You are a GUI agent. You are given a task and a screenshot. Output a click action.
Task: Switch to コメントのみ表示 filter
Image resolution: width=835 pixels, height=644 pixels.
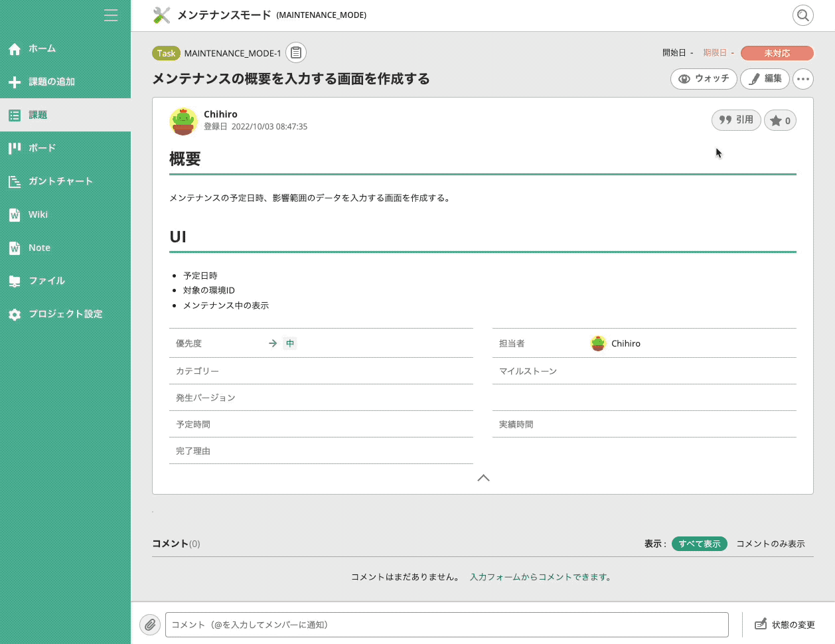[x=770, y=544]
